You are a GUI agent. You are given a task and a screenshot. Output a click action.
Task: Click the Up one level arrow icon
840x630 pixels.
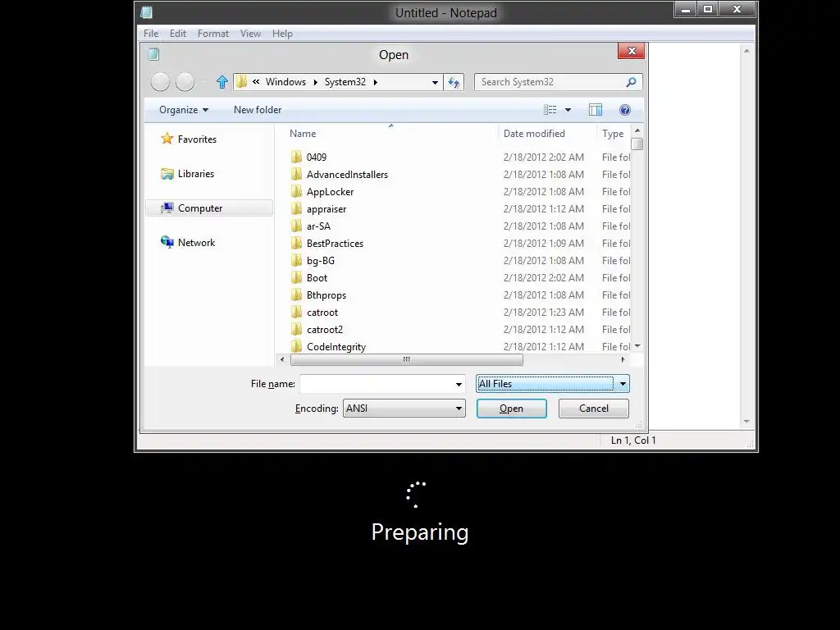221,82
